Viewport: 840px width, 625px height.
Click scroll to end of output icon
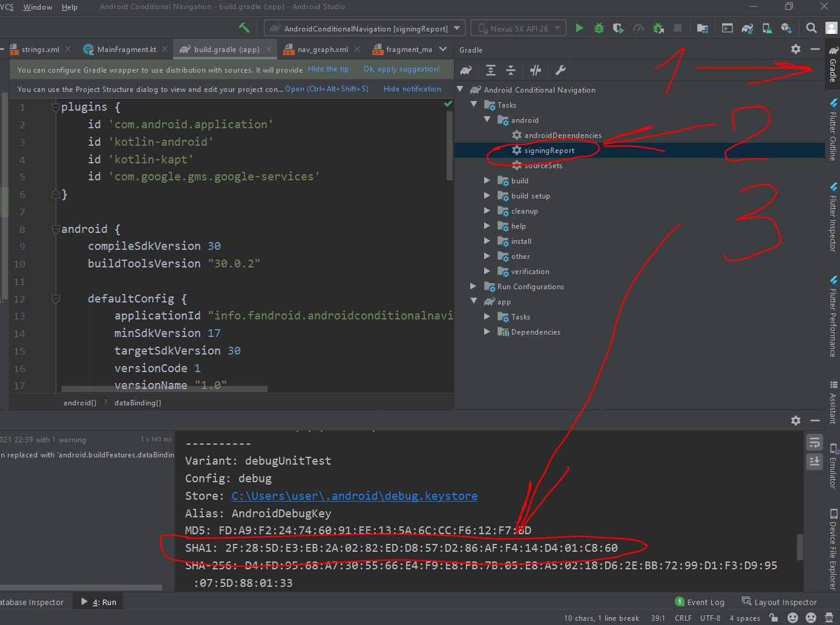[x=815, y=462]
